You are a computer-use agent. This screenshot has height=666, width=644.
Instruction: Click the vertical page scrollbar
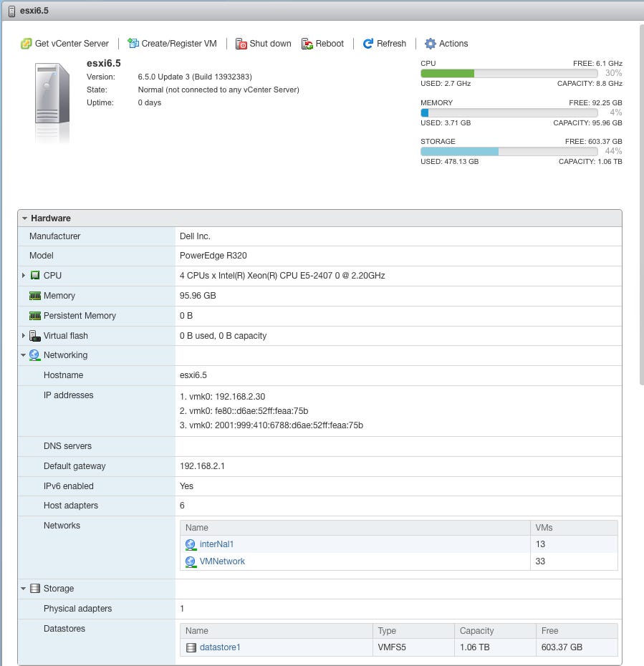pos(641,205)
